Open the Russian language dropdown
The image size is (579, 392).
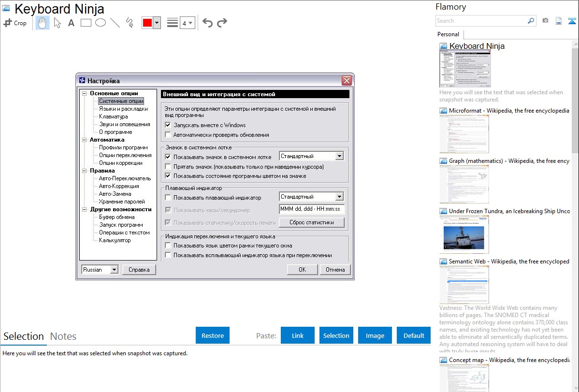100,270
